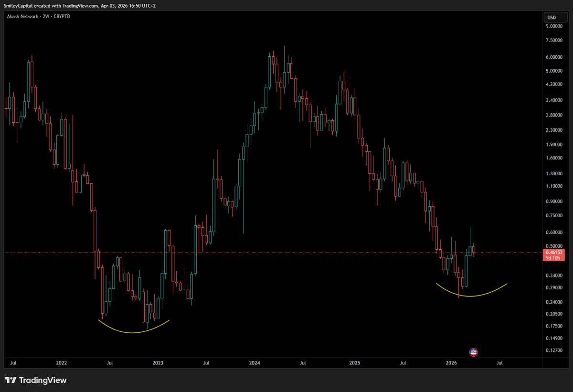The width and height of the screenshot is (573, 392).
Task: Click the 0.12700 price axis label
Action: (x=554, y=350)
